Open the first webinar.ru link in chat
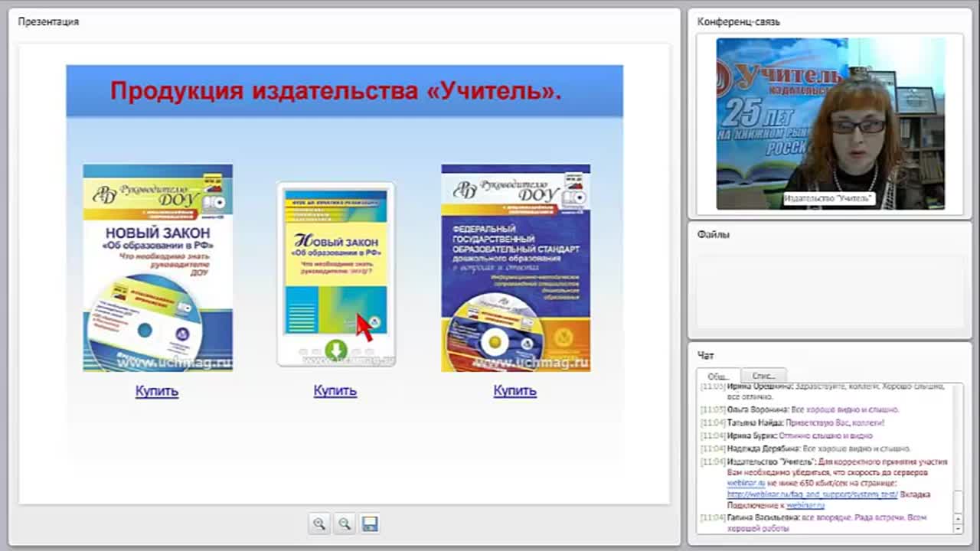The image size is (980, 551). 746,484
